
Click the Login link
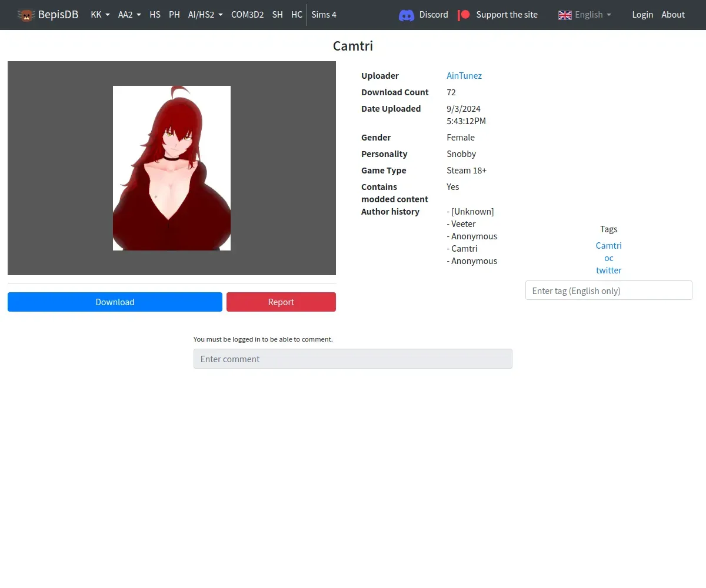(642, 15)
